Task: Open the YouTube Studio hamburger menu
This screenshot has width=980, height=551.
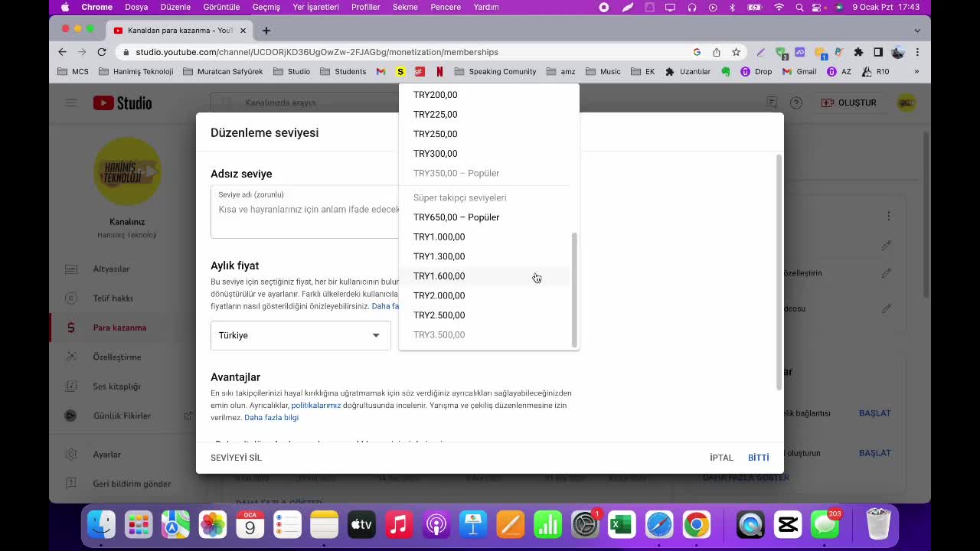Action: tap(71, 103)
